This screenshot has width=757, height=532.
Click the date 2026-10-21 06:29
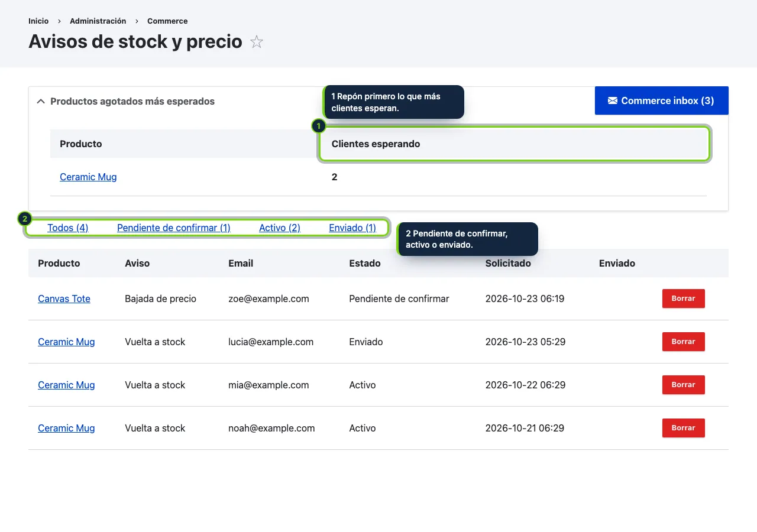point(525,428)
